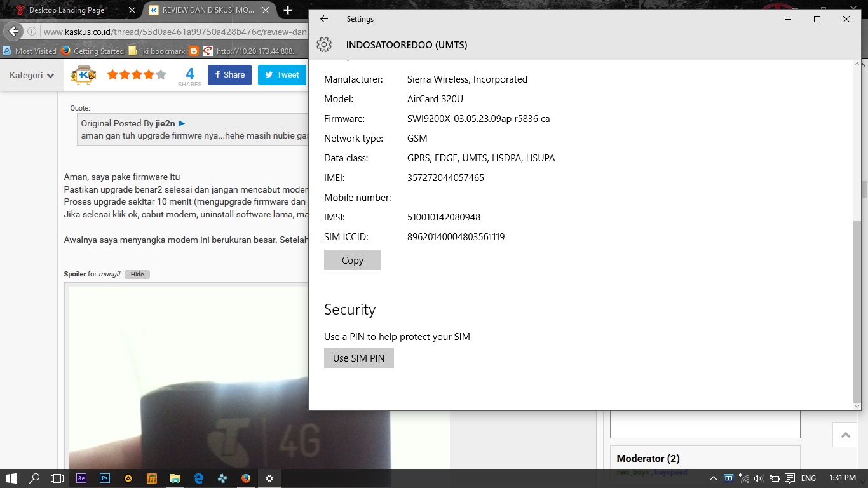868x488 pixels.
Task: Switch to Settings app on taskbar
Action: (269, 478)
